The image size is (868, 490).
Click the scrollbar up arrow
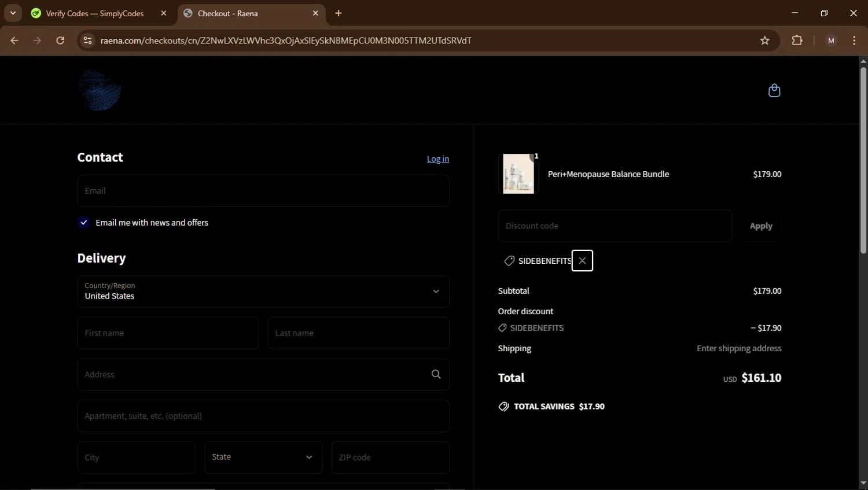(x=863, y=61)
